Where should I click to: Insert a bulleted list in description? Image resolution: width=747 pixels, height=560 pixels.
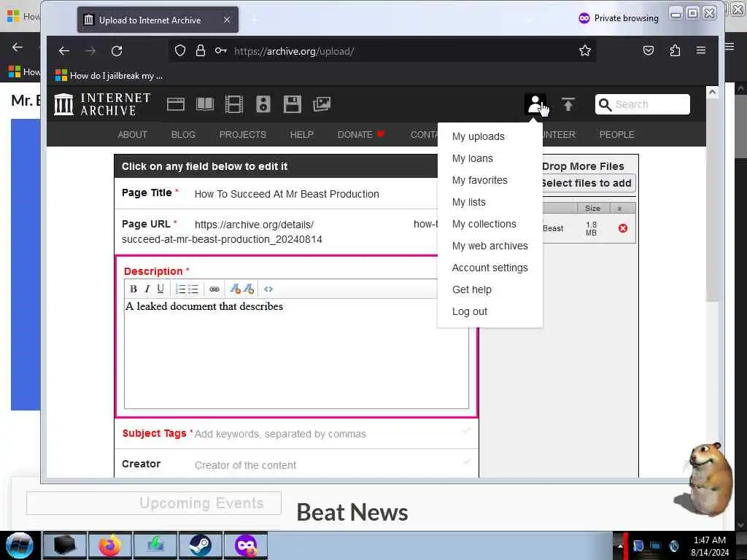(193, 289)
